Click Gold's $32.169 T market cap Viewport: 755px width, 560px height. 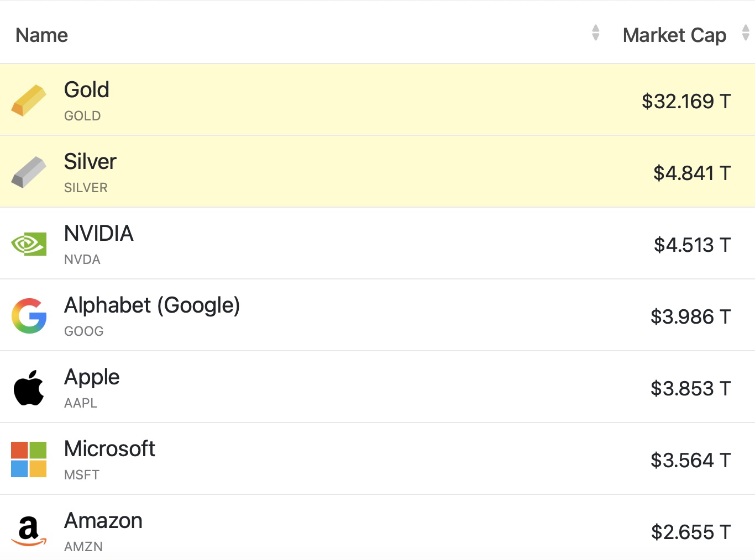pos(686,102)
